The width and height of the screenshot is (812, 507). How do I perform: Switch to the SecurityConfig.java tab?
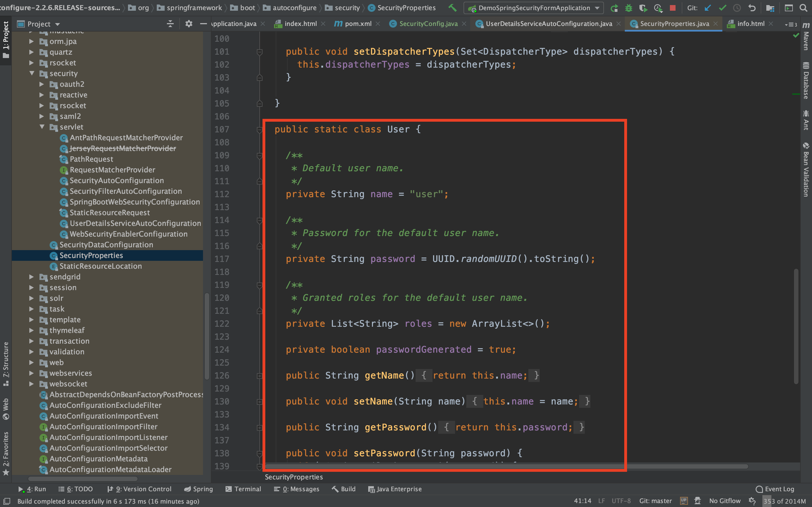(428, 24)
